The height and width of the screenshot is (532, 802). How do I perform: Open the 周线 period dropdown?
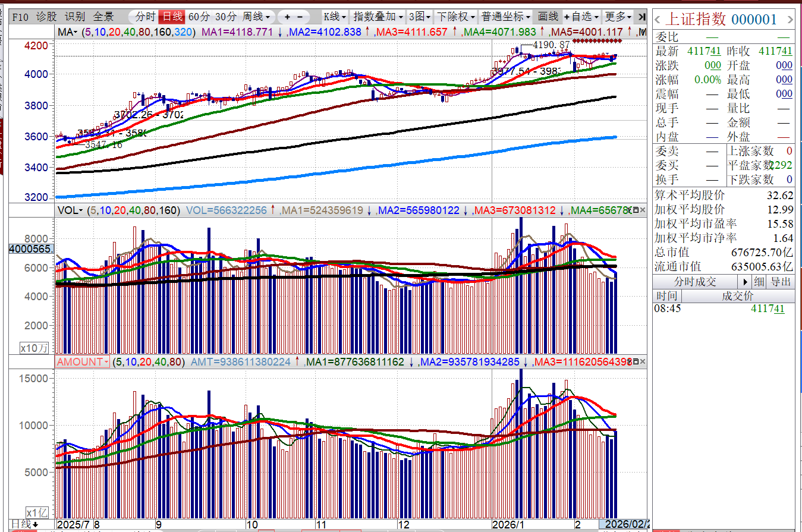pyautogui.click(x=256, y=17)
